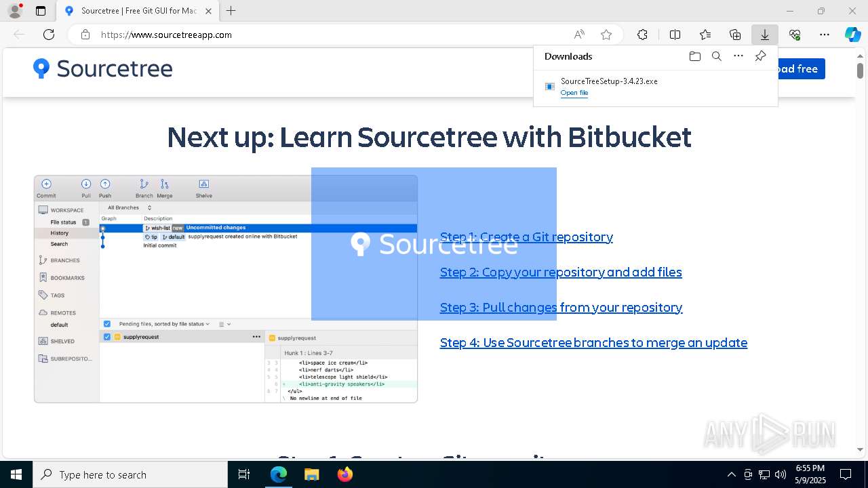Open the Copilot sidebar icon
The image size is (868, 488).
tap(852, 35)
